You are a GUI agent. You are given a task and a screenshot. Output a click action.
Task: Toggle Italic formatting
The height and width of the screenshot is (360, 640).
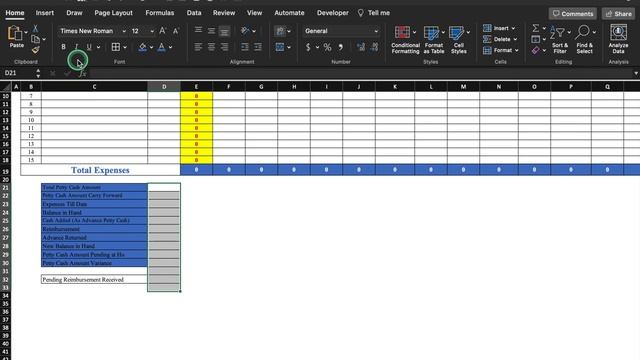click(x=76, y=47)
